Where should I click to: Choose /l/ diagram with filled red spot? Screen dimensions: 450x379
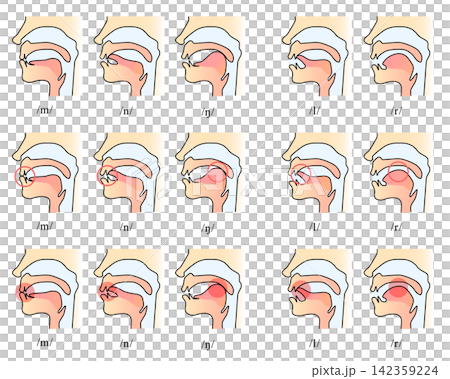point(317,289)
